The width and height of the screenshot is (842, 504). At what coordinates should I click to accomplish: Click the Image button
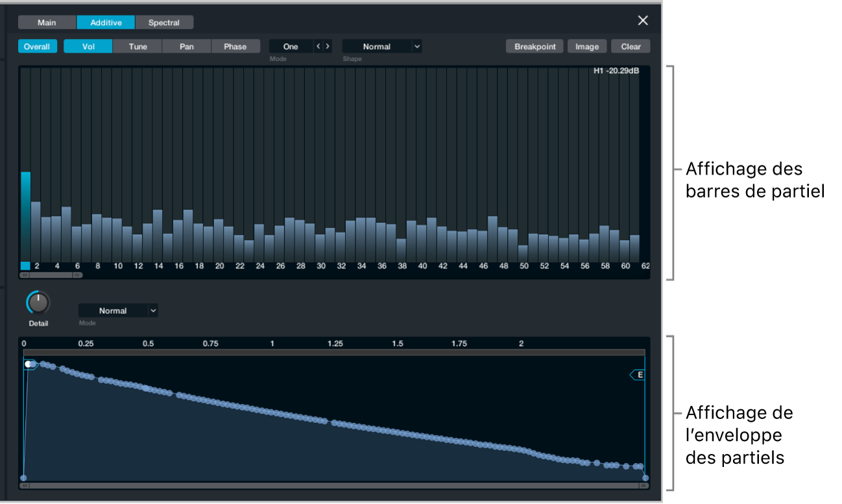tap(587, 47)
